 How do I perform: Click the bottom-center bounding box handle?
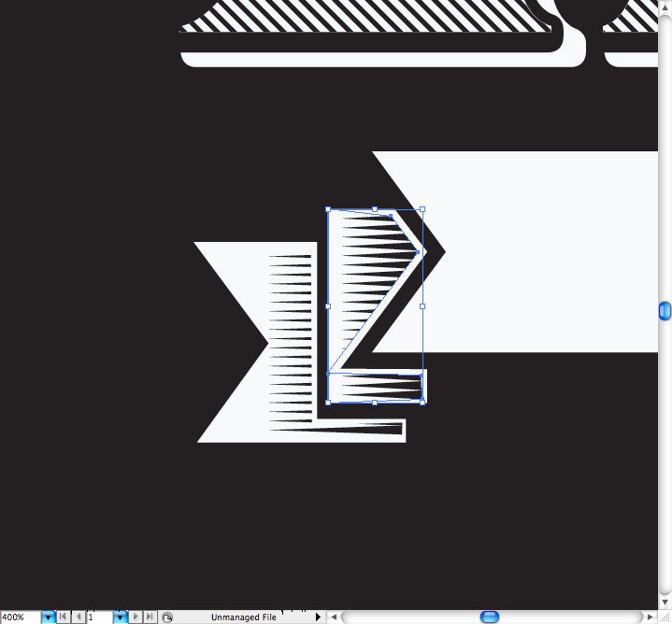click(x=375, y=403)
